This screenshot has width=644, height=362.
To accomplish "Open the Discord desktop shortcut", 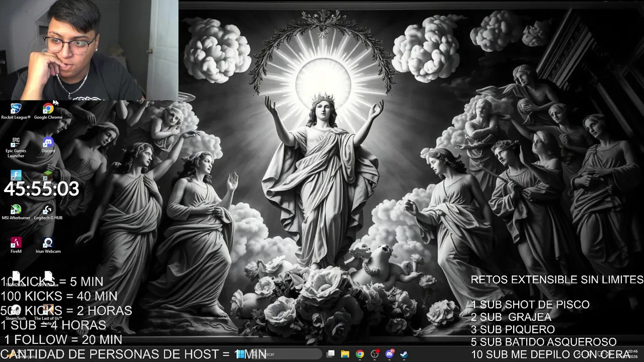I will click(48, 145).
